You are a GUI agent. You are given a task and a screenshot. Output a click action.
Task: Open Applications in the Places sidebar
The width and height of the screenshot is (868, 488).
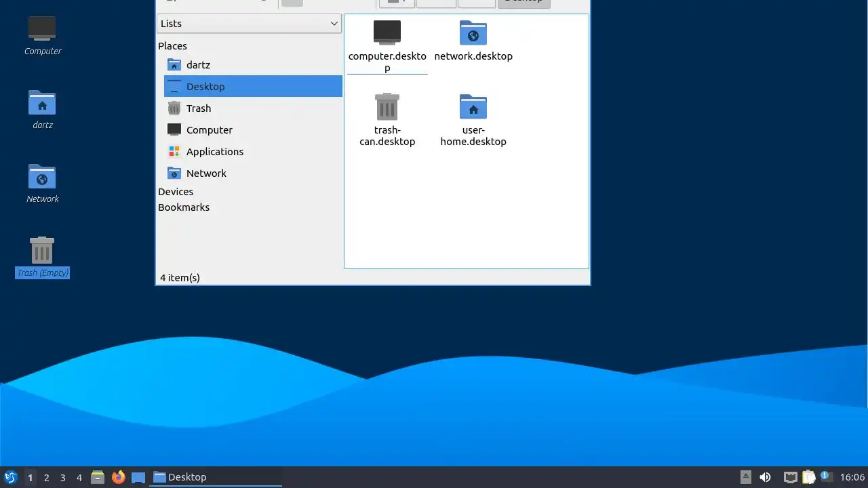(x=253, y=152)
